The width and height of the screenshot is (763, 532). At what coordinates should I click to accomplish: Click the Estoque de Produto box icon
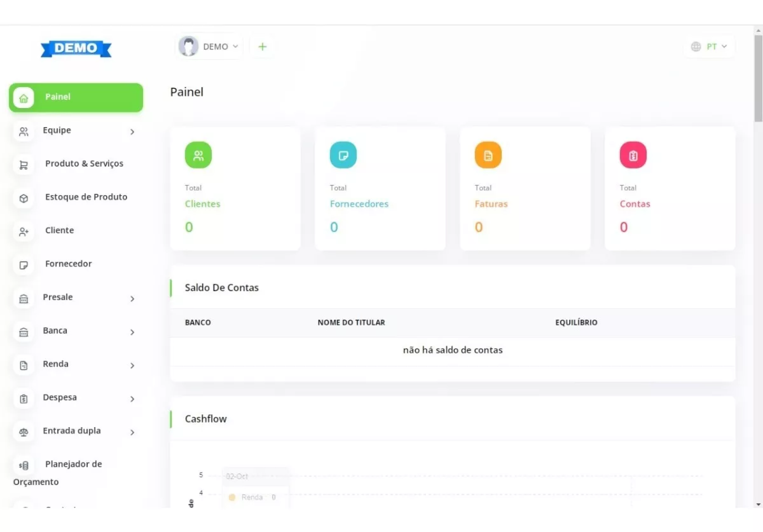coord(23,198)
